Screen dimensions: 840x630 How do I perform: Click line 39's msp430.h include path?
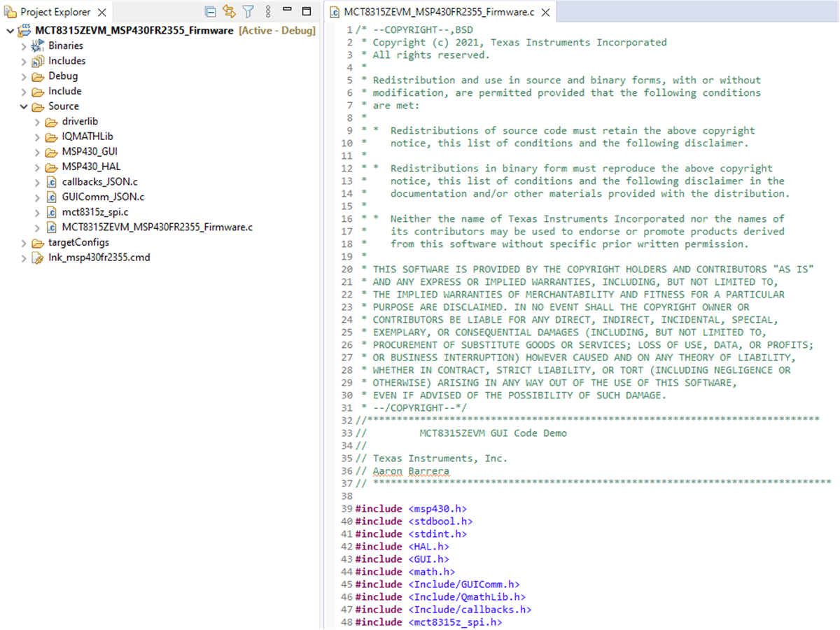(440, 508)
